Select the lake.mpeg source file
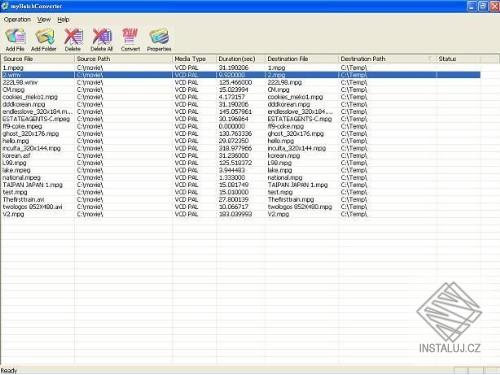The width and height of the screenshot is (500, 375). pos(16,170)
